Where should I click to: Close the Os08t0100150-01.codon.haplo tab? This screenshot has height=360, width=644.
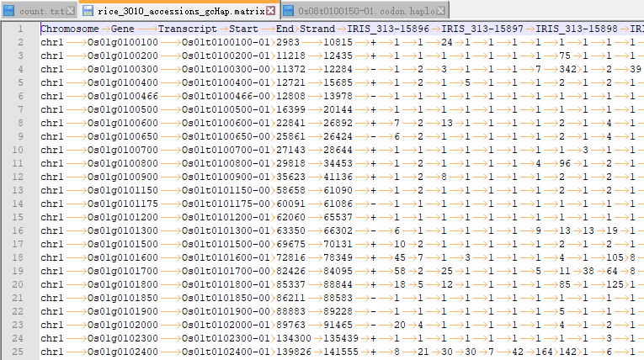(x=440, y=11)
